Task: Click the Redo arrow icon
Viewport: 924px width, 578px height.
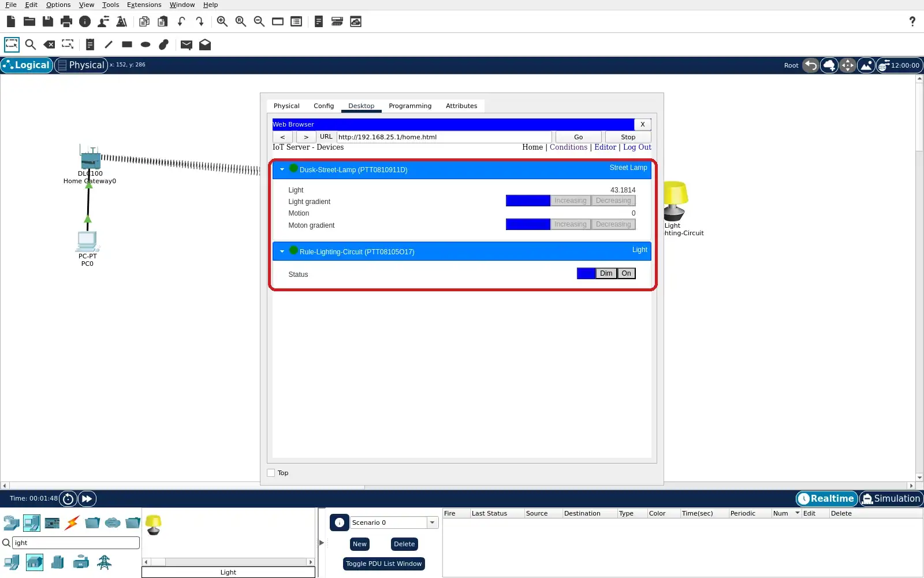Action: [x=200, y=21]
